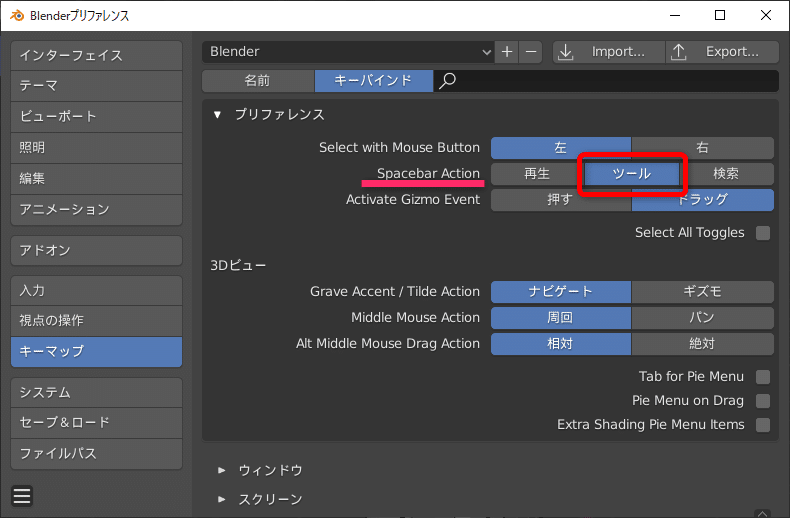
Task: Switch filter to キーバインド mode
Action: point(373,81)
